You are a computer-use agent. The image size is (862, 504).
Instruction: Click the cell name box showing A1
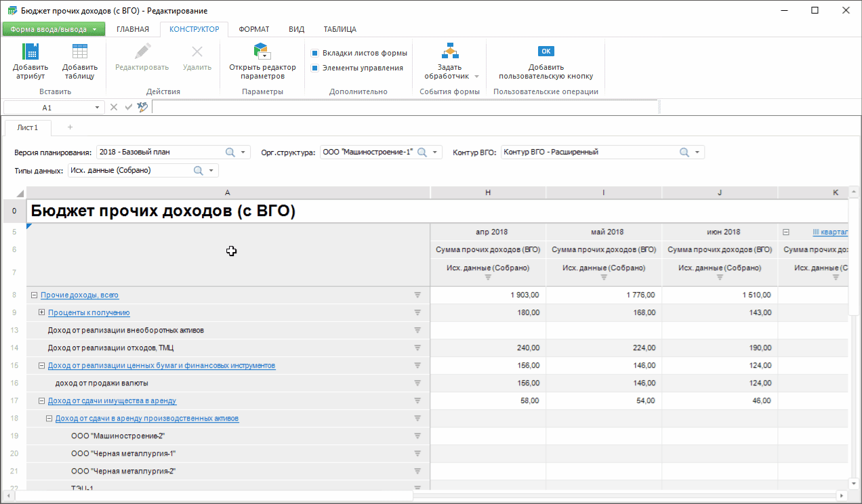[47, 108]
